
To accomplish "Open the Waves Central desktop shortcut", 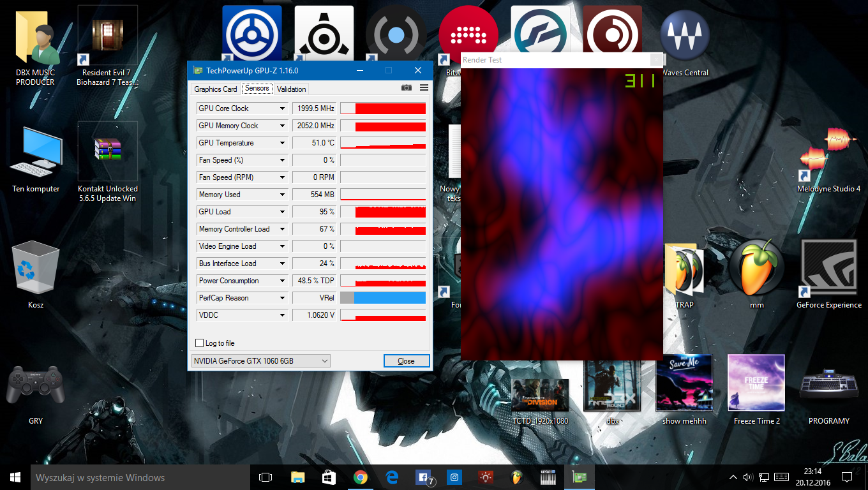I will (685, 43).
